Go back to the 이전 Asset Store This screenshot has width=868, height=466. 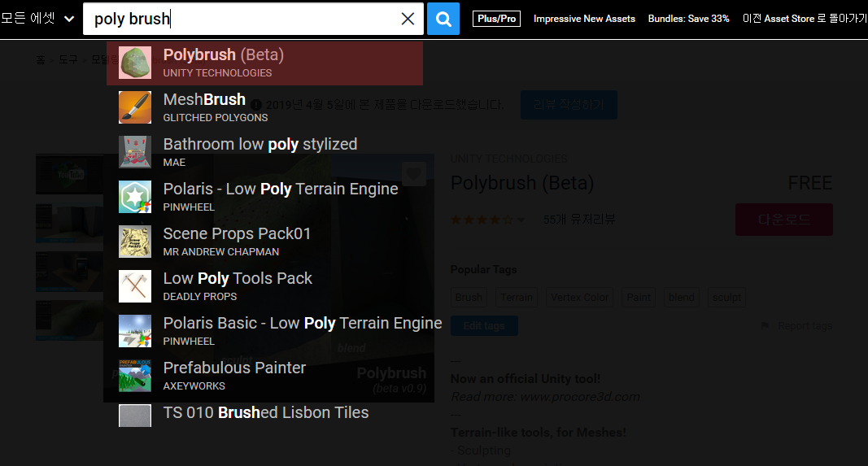pos(805,19)
